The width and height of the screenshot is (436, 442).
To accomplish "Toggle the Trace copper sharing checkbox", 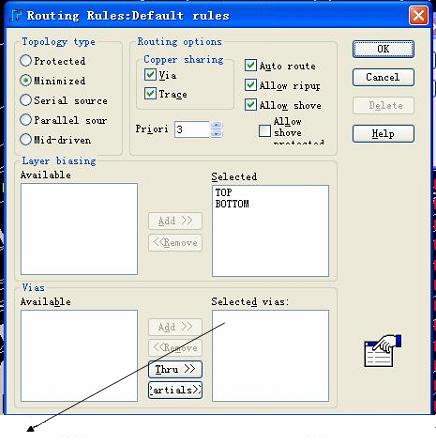I will tap(150, 93).
